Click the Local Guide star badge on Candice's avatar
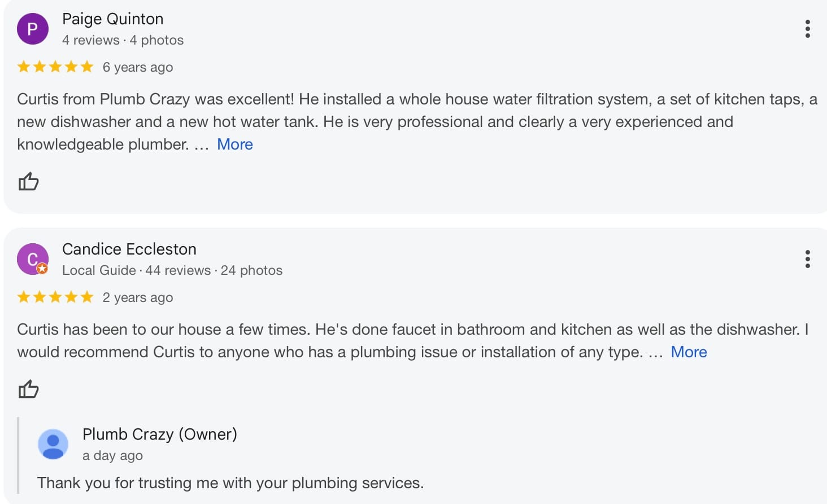Image resolution: width=827 pixels, height=504 pixels. 42,269
